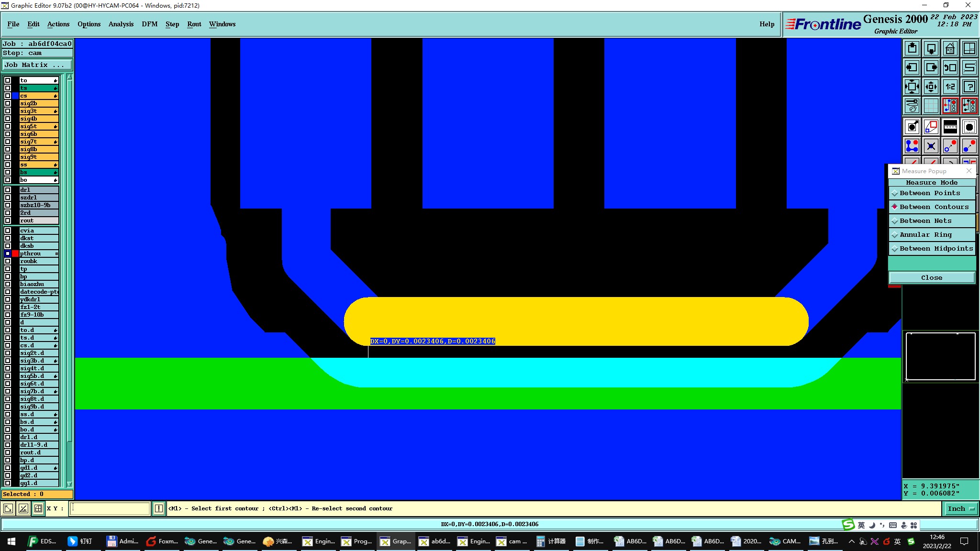
Task: Click the undo-arrow rectangle view icon
Action: [x=950, y=67]
